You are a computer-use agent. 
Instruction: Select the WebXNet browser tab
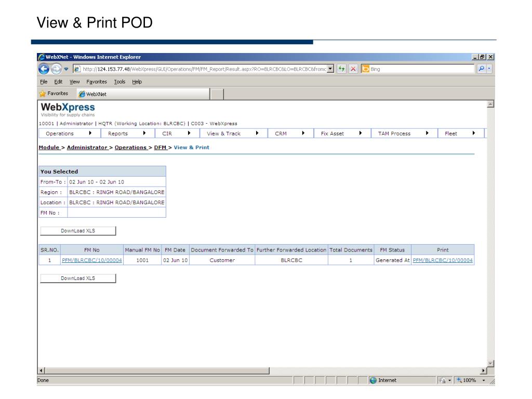click(x=143, y=94)
